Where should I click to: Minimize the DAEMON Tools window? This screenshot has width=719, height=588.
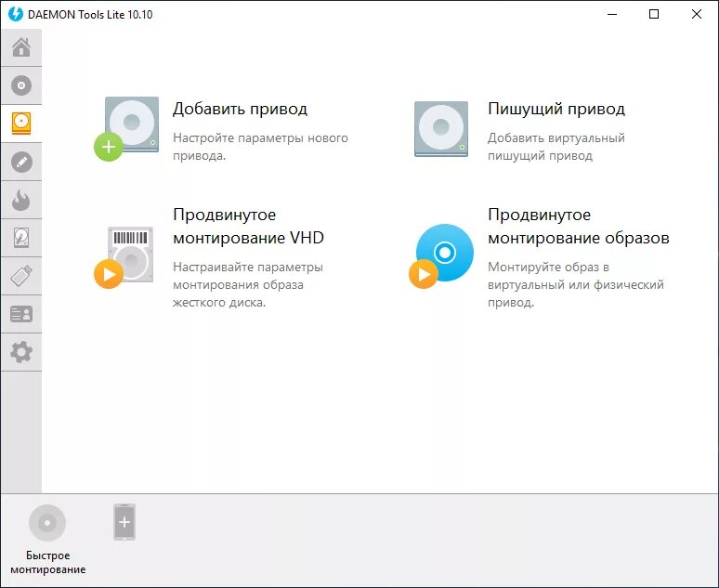(611, 14)
